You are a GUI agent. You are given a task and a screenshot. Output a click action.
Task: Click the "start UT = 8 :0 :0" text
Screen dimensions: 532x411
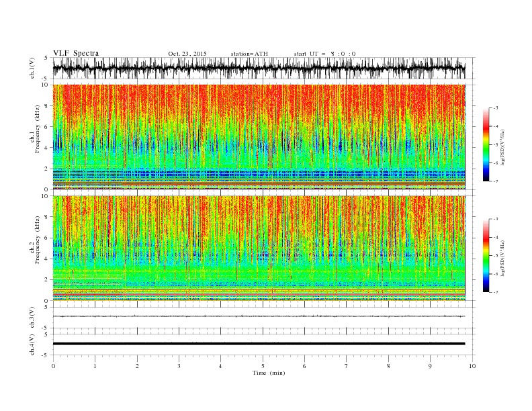pyautogui.click(x=324, y=54)
